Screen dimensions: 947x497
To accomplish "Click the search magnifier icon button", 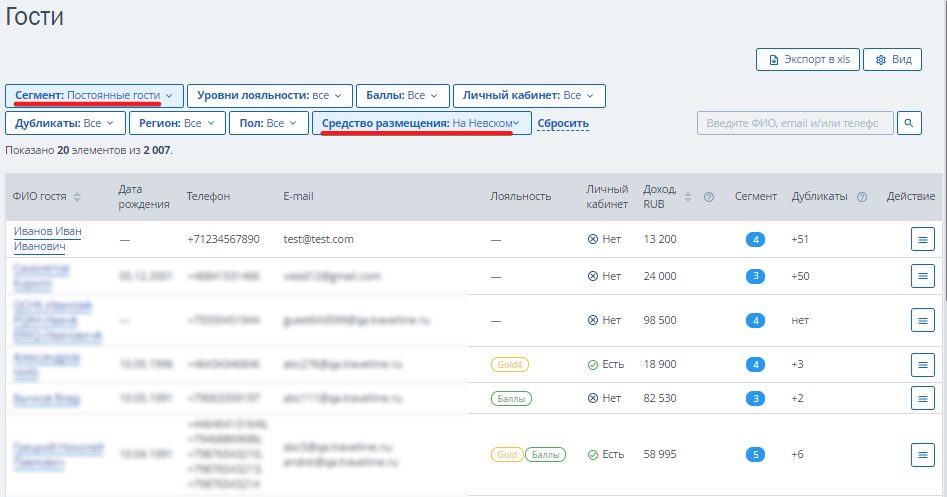I will (x=909, y=123).
